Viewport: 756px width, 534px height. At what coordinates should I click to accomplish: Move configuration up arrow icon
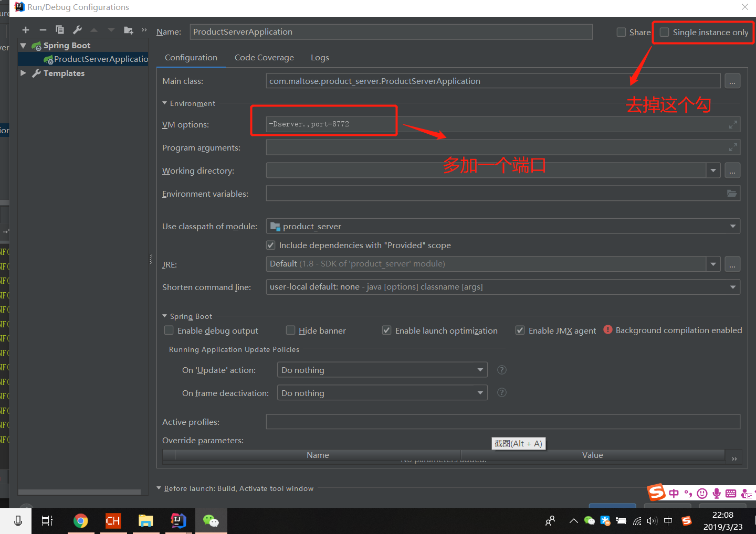(x=94, y=30)
